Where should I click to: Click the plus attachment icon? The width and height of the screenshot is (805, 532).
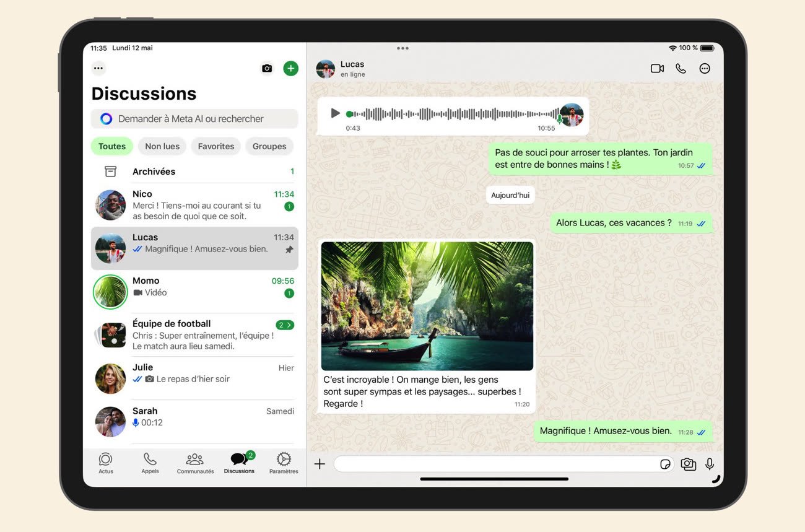[x=320, y=464]
